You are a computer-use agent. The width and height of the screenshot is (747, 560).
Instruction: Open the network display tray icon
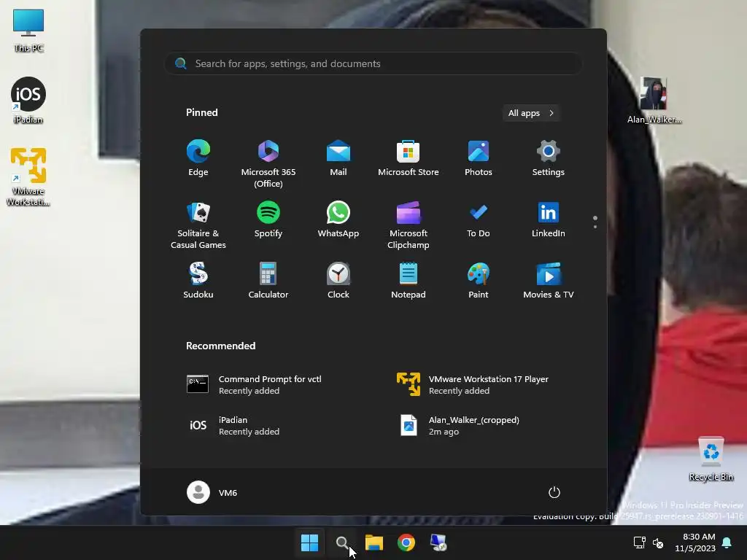point(639,542)
